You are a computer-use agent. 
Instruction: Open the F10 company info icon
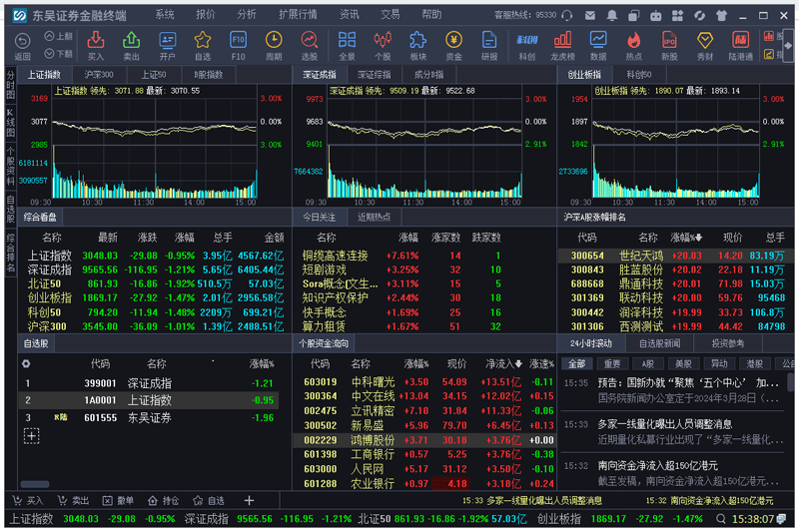pyautogui.click(x=239, y=44)
